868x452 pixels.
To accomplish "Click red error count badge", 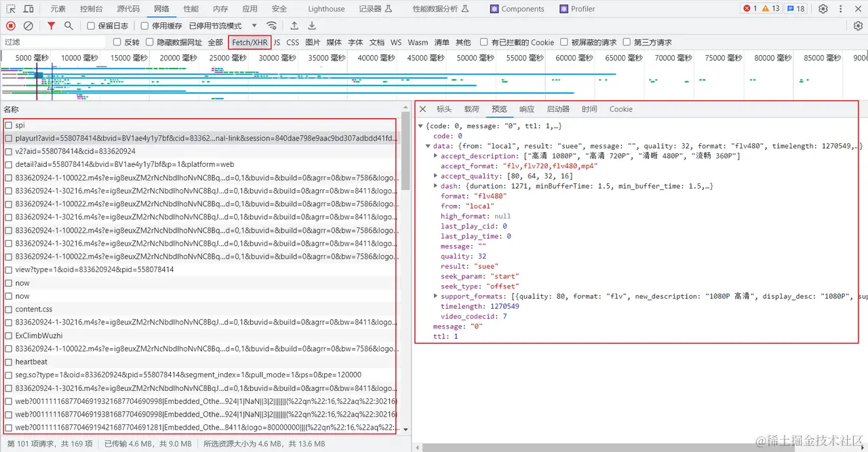I will pyautogui.click(x=750, y=9).
